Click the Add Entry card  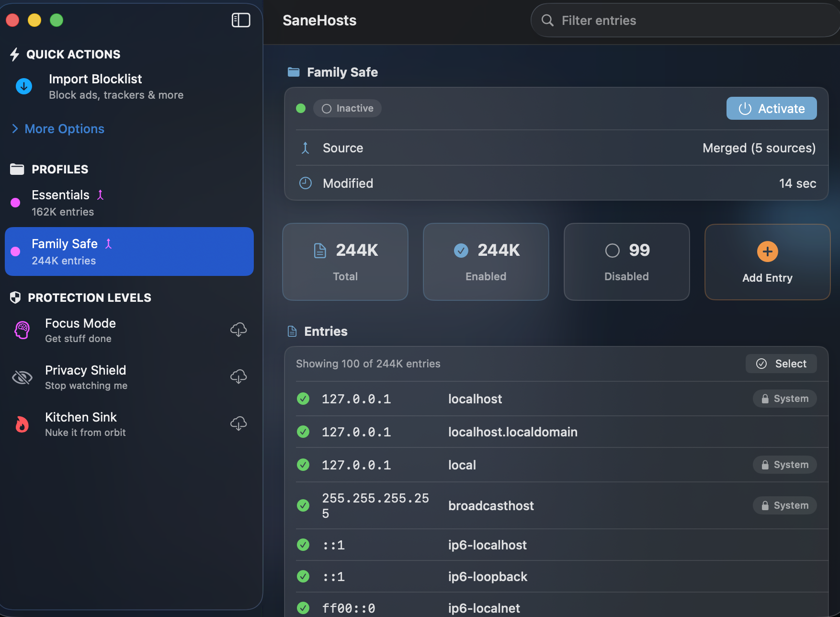point(768,262)
